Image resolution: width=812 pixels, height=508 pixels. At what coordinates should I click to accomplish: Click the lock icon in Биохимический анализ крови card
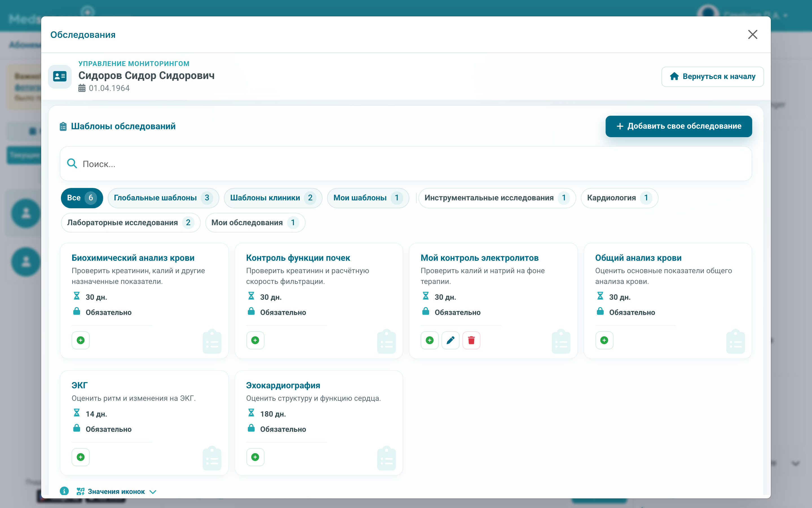coord(76,311)
